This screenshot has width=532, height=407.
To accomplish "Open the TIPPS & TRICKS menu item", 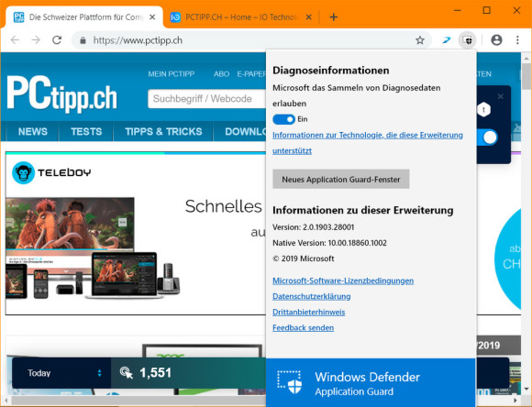I will (x=163, y=132).
